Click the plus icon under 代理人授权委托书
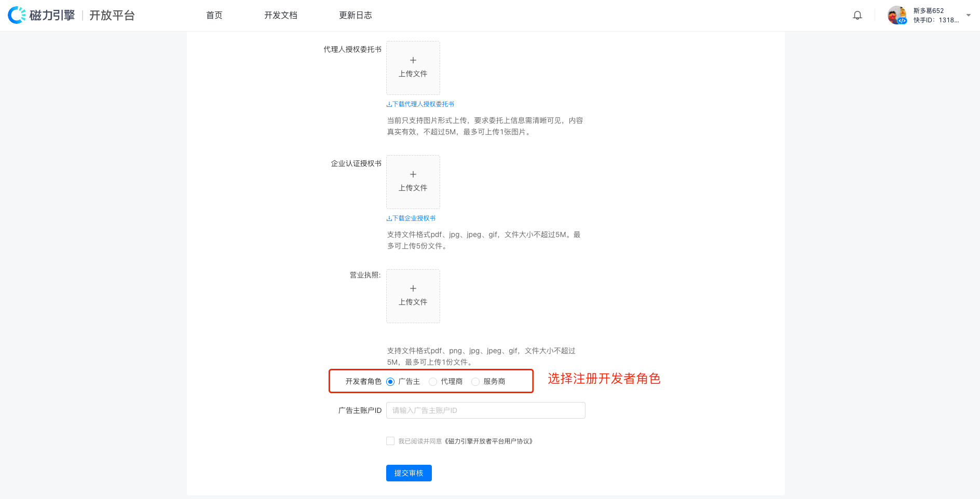 click(413, 60)
